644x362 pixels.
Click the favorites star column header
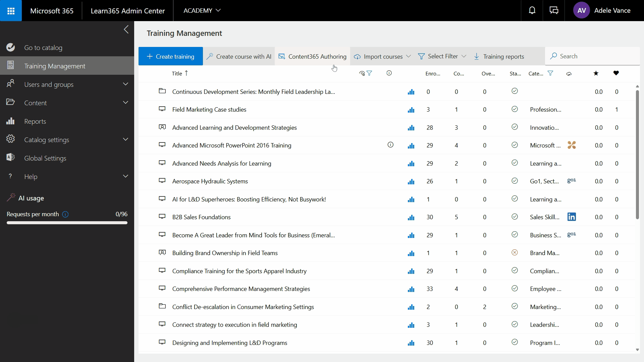[x=596, y=73]
